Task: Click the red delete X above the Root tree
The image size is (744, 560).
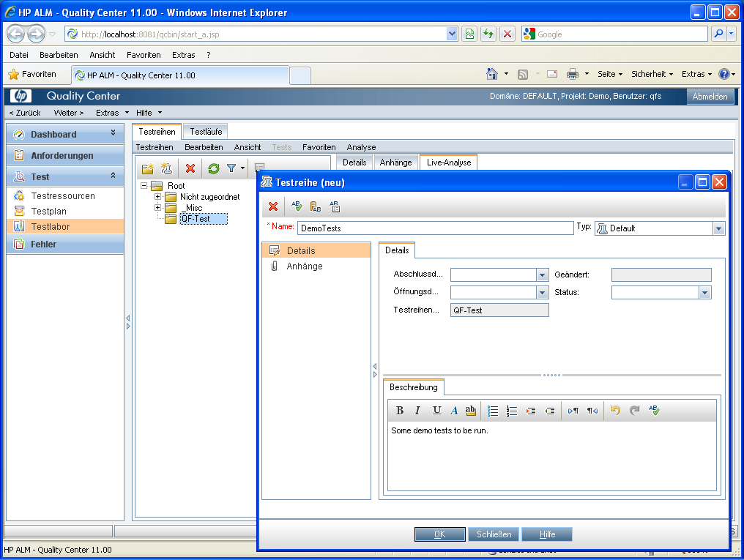Action: [190, 168]
